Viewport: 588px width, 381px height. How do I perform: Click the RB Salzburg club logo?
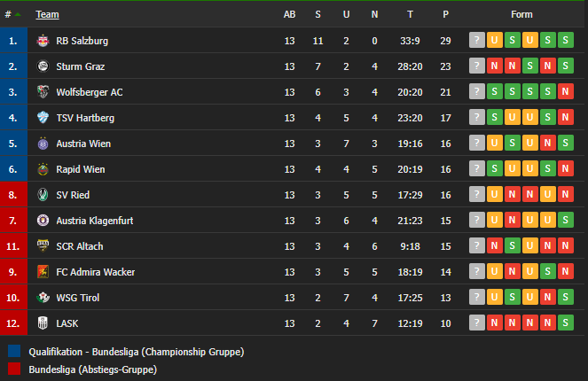click(43, 41)
